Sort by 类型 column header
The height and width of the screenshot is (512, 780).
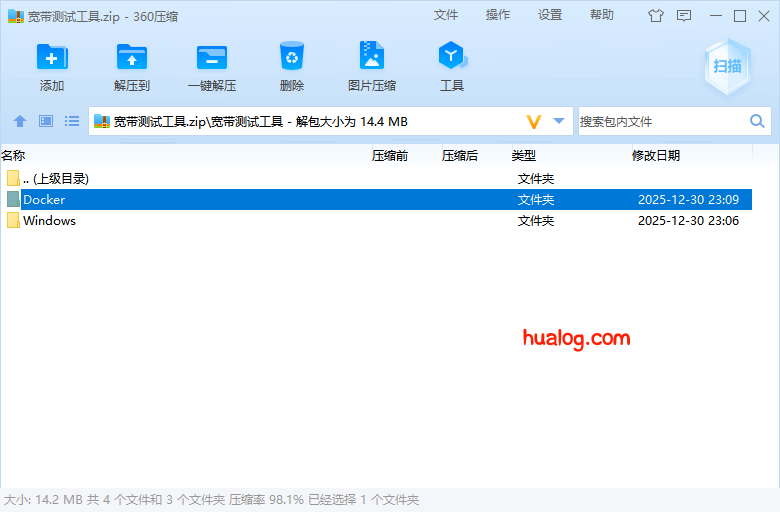coord(524,156)
